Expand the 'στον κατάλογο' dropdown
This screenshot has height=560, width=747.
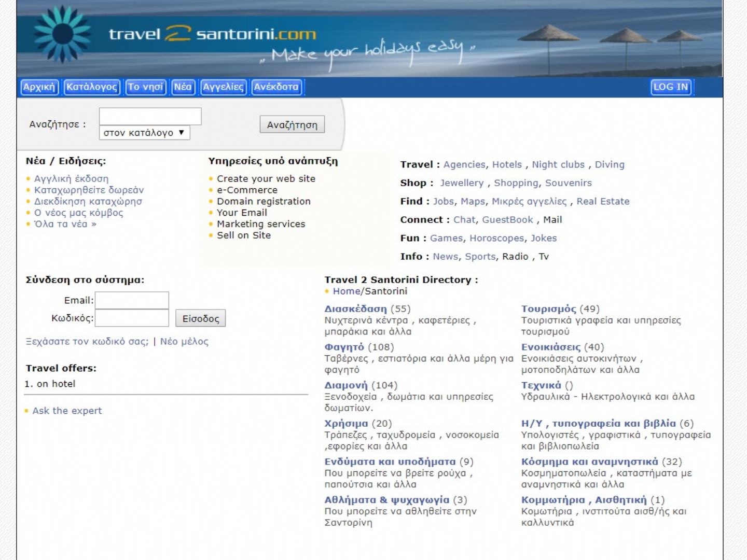[145, 133]
